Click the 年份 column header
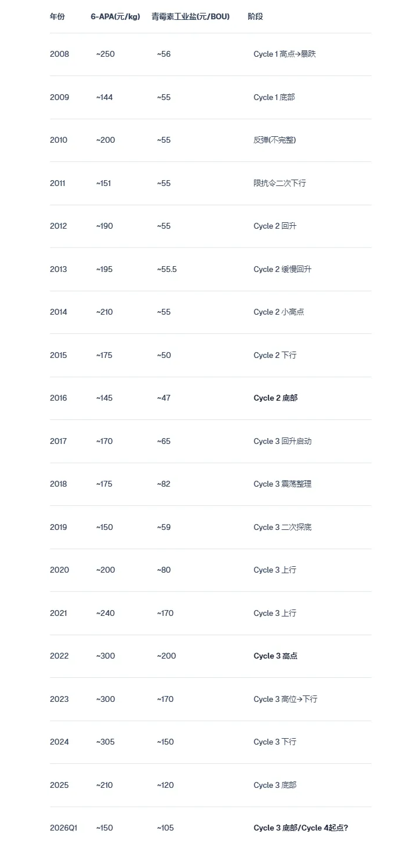The width and height of the screenshot is (419, 868). tap(57, 16)
